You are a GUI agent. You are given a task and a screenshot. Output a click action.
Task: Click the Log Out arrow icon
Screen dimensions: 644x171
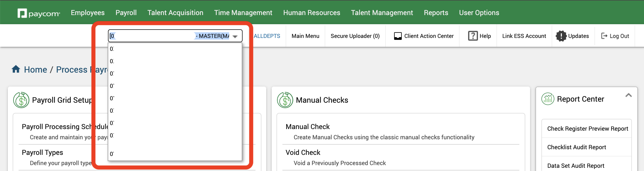point(604,36)
